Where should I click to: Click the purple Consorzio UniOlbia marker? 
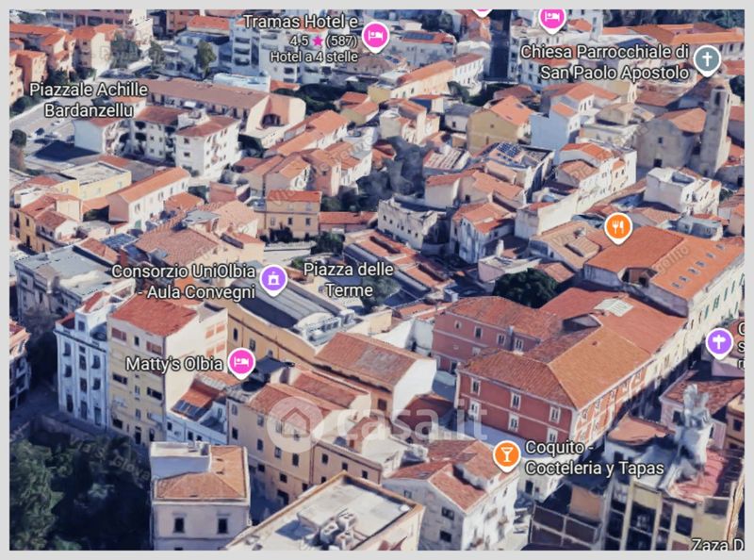pyautogui.click(x=273, y=279)
